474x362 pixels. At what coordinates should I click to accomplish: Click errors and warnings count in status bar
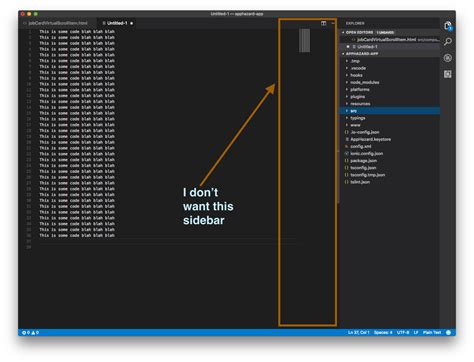pyautogui.click(x=30, y=332)
